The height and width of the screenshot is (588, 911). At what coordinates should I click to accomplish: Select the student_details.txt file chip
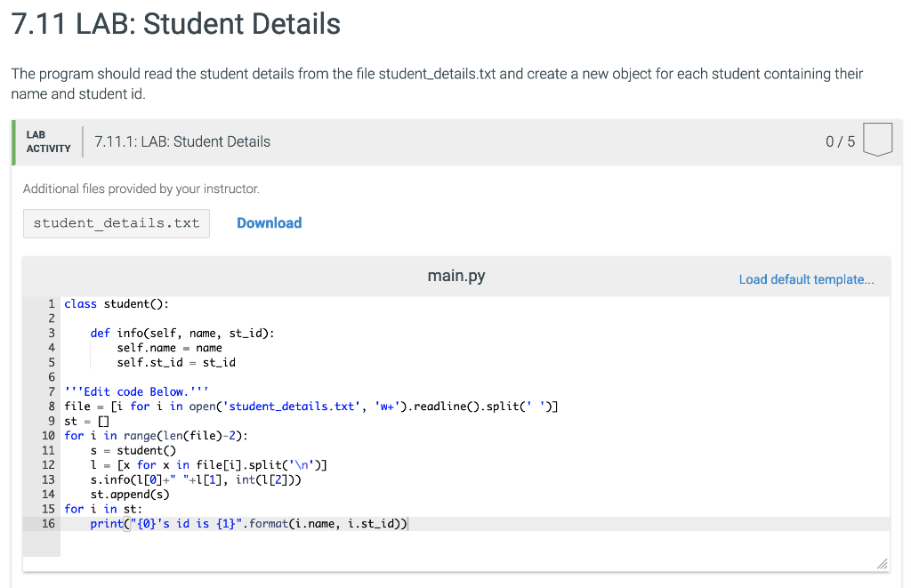pos(116,223)
